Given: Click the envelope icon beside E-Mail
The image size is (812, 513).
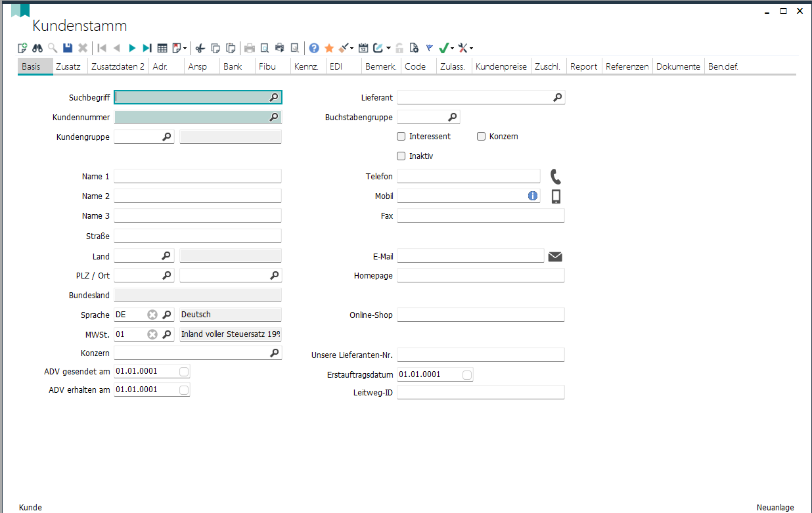Looking at the screenshot, I should pos(555,256).
